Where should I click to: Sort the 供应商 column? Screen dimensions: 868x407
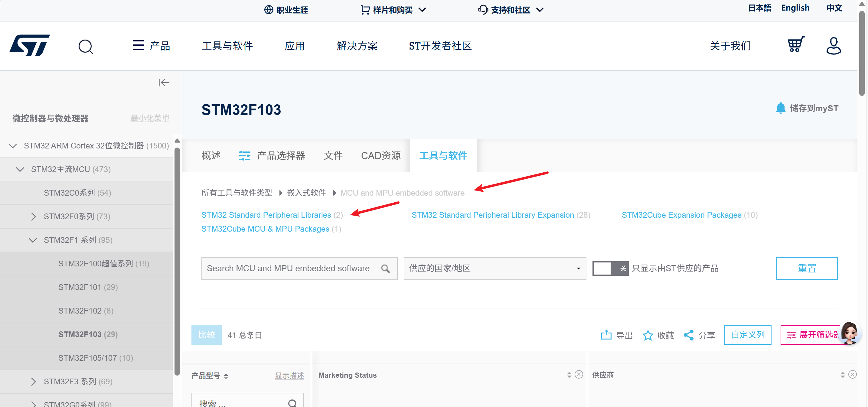[843, 375]
